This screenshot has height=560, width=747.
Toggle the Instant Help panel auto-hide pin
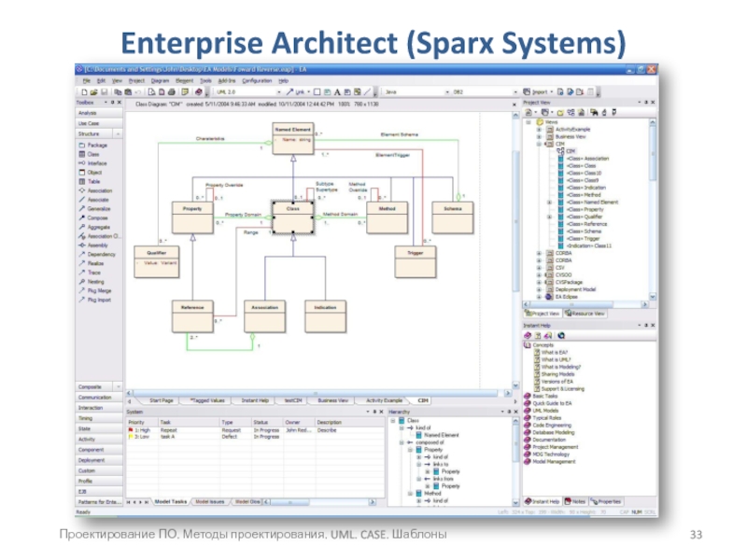(x=646, y=325)
